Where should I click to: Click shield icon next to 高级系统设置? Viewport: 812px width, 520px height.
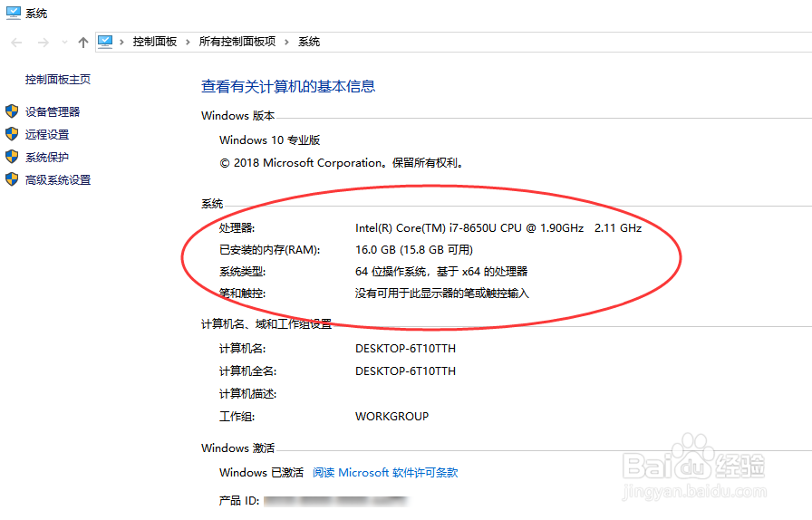12,179
